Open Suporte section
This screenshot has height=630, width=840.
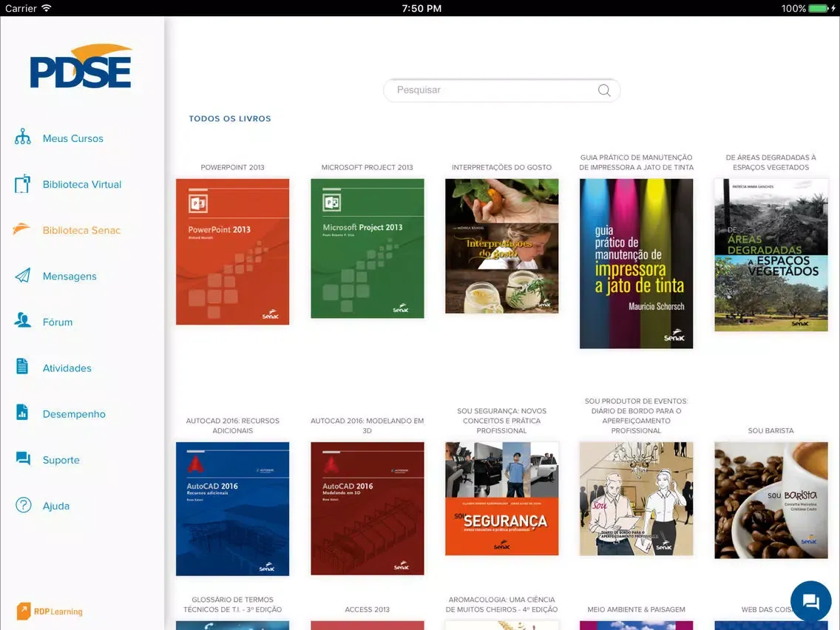pos(61,460)
